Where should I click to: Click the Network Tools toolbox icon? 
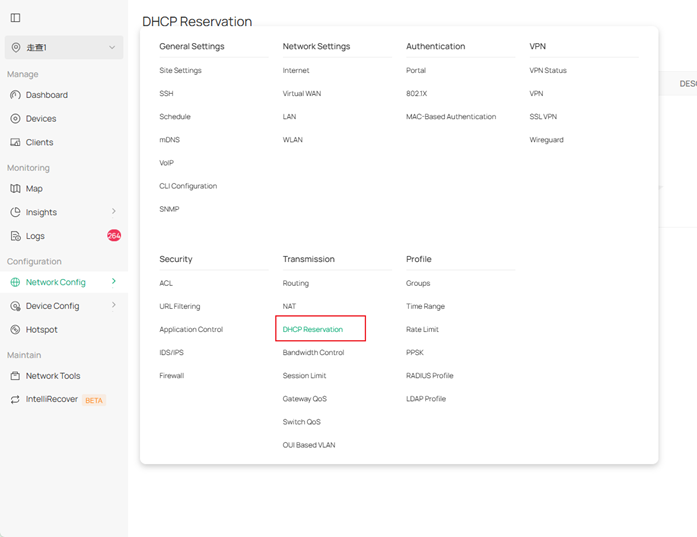pyautogui.click(x=15, y=376)
